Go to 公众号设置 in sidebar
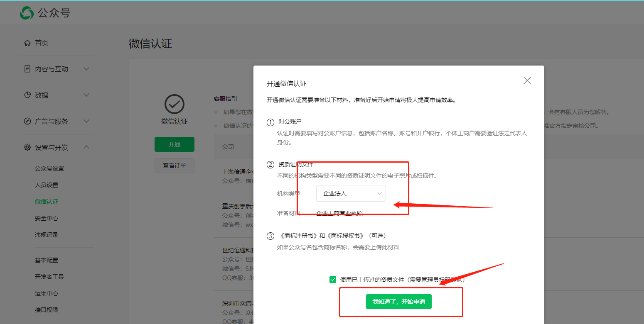Image resolution: width=644 pixels, height=324 pixels. point(49,168)
